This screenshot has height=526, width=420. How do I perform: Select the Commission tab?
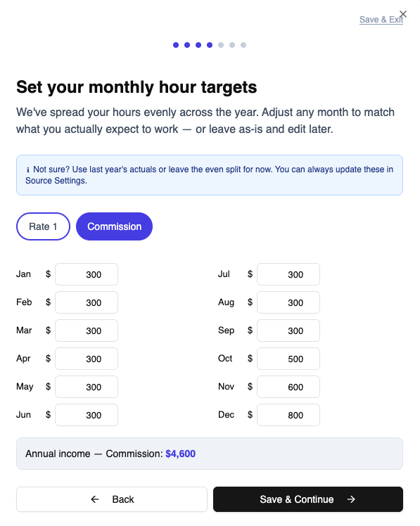(114, 226)
